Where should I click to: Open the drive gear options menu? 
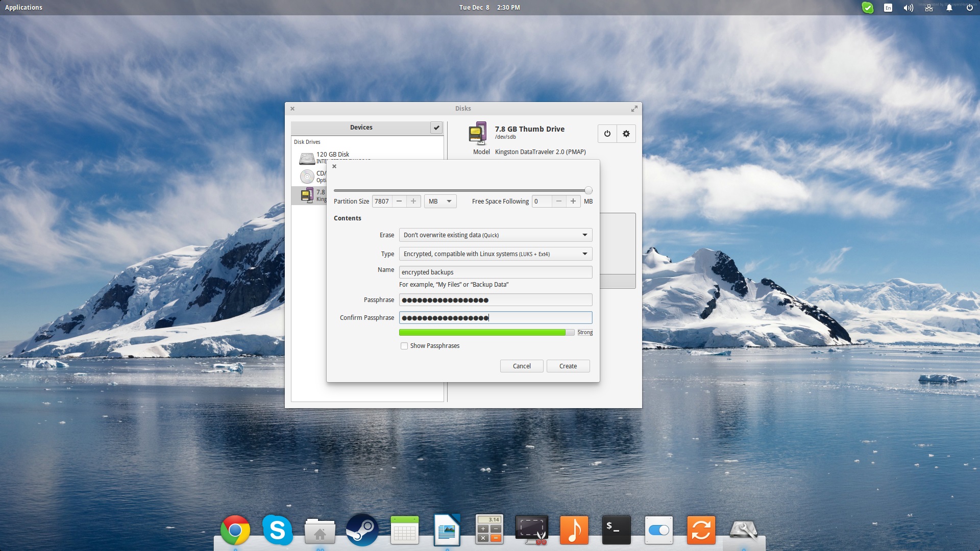(626, 134)
